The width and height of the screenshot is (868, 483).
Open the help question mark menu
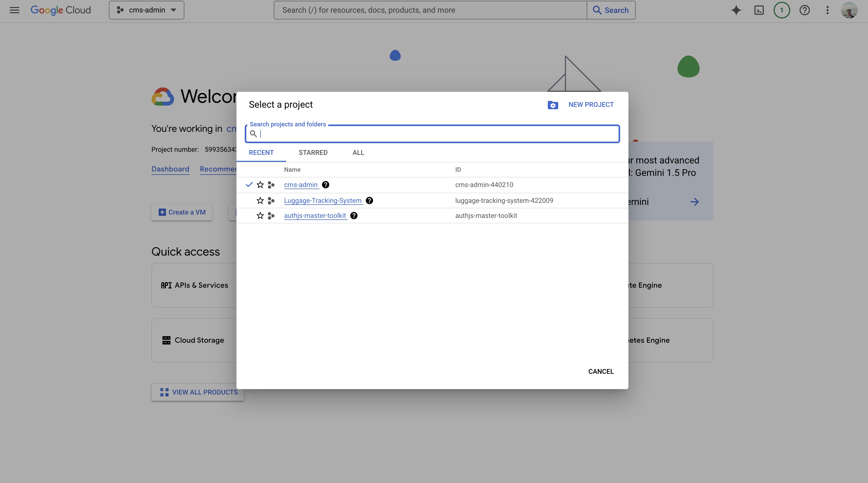tap(804, 10)
